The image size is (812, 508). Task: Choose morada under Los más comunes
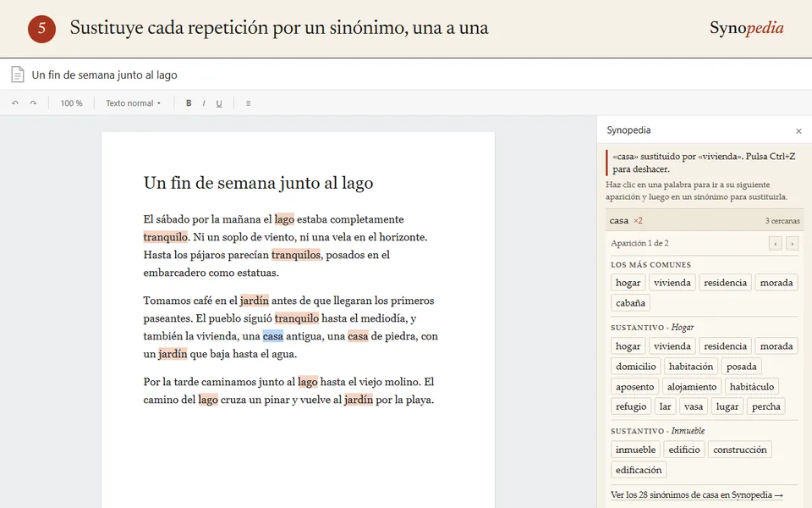[x=776, y=283]
